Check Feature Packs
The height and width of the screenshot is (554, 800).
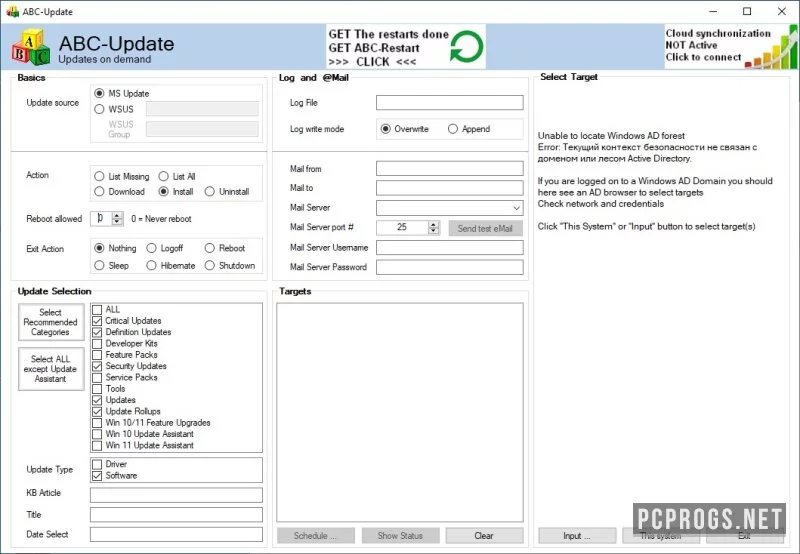(x=97, y=355)
